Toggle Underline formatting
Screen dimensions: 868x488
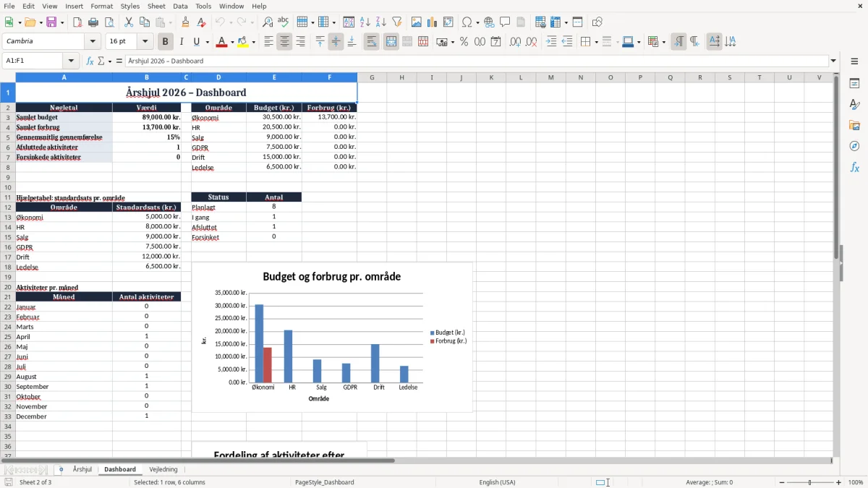pyautogui.click(x=197, y=42)
